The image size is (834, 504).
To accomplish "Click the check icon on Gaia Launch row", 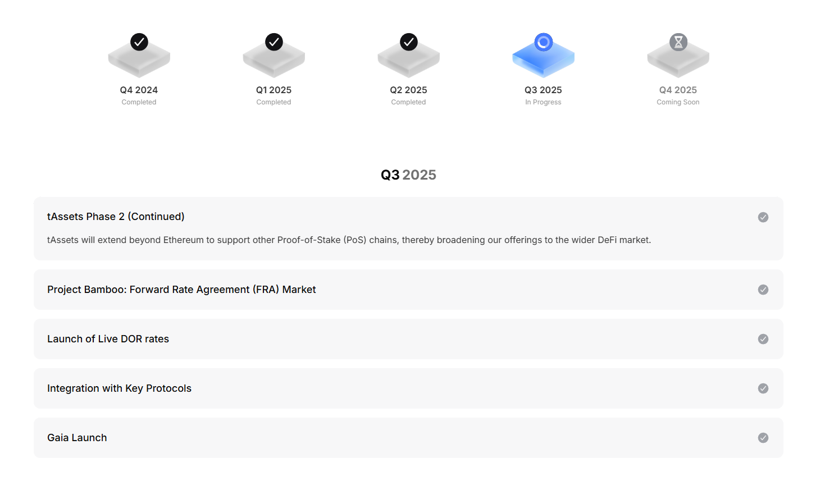I will pos(763,438).
